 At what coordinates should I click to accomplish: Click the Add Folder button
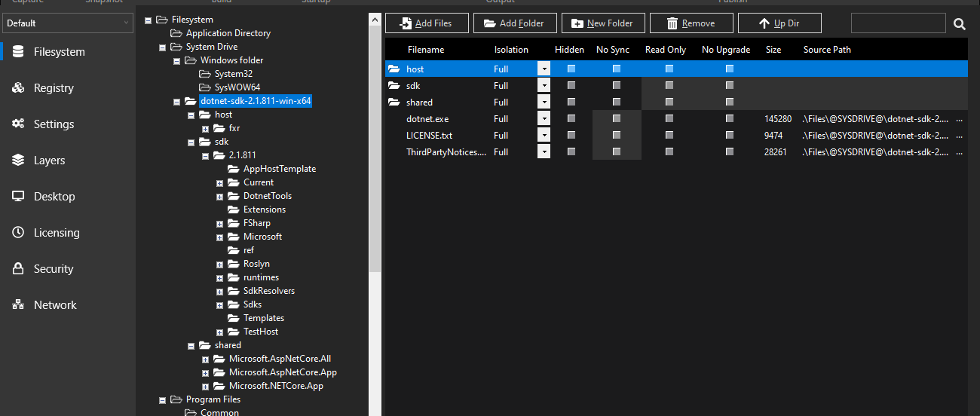tap(514, 23)
